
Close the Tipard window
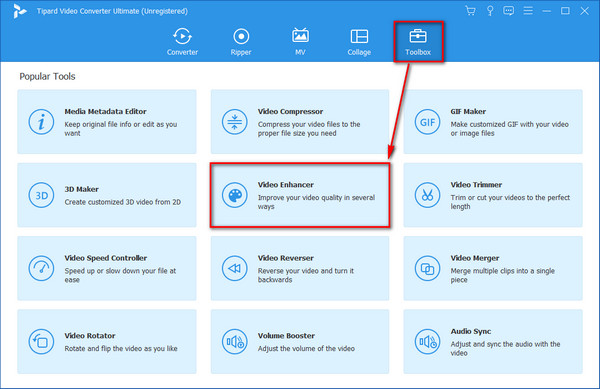tap(584, 11)
